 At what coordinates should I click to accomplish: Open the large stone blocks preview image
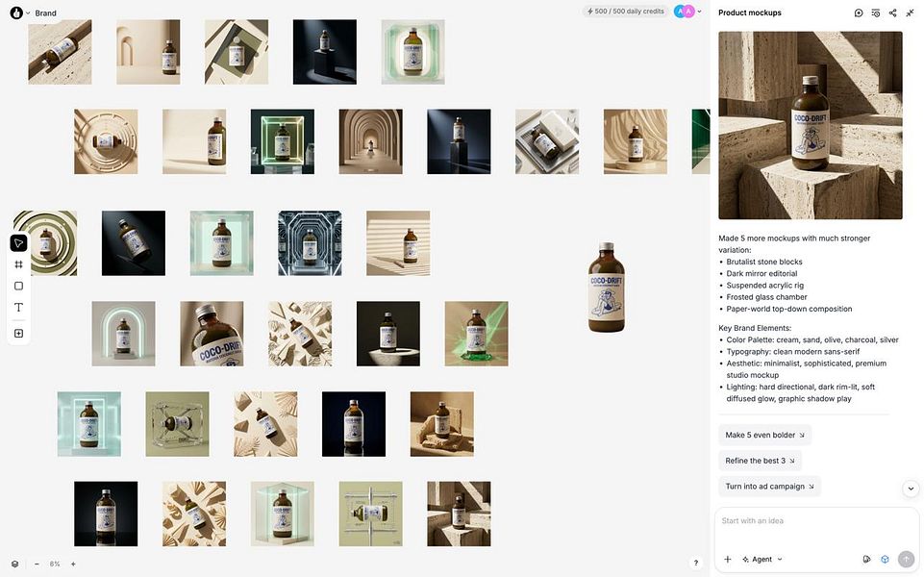(x=811, y=126)
